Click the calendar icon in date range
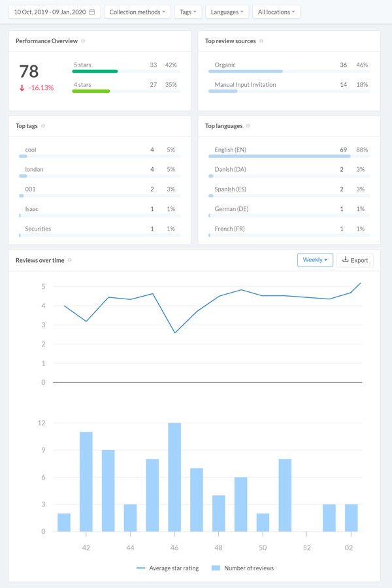This screenshot has width=392, height=588. click(x=92, y=12)
